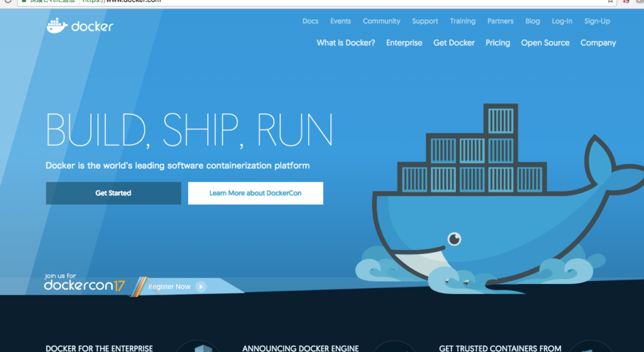Image resolution: width=644 pixels, height=352 pixels.
Task: Click the Register Now play arrow icon
Action: (x=201, y=287)
